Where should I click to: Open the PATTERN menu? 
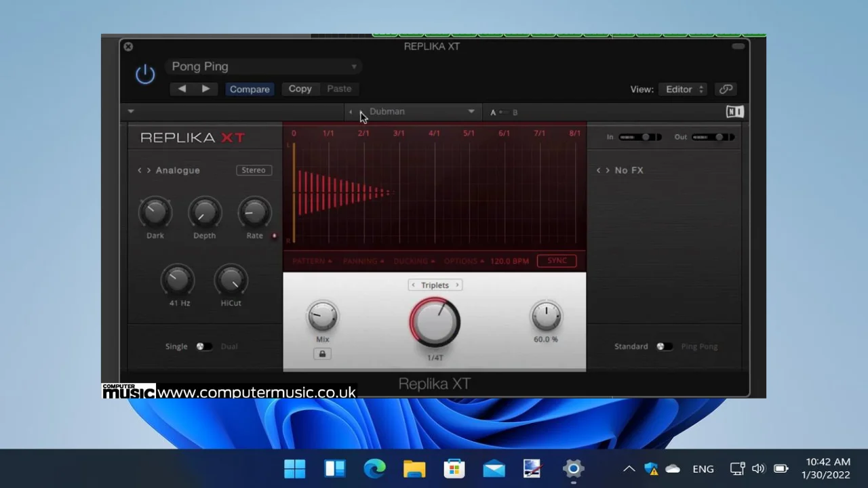pyautogui.click(x=312, y=261)
